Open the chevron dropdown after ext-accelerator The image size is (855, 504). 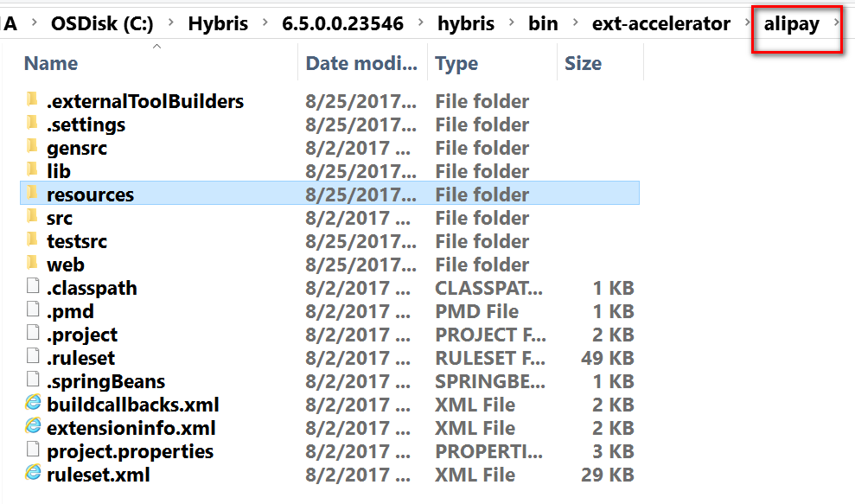pyautogui.click(x=747, y=22)
